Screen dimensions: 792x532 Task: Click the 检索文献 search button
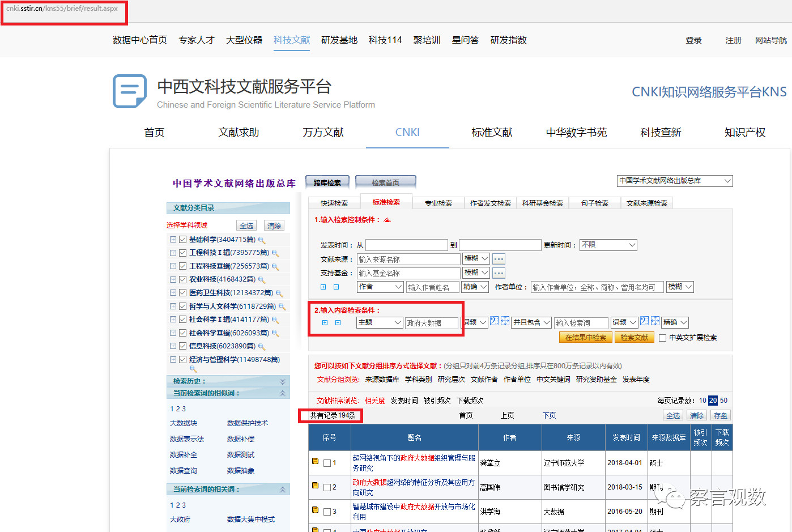click(634, 337)
